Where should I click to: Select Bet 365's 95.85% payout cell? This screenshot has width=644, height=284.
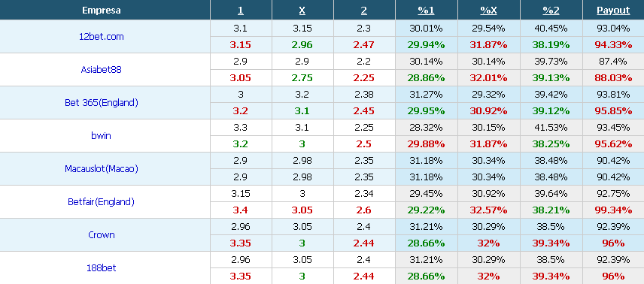pos(613,110)
